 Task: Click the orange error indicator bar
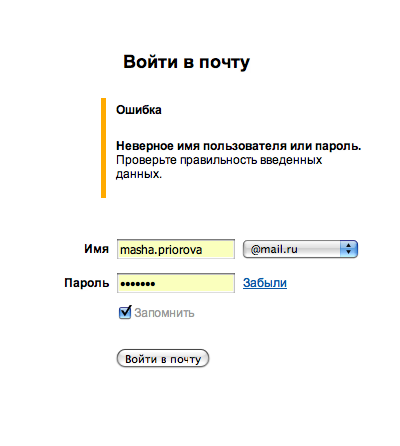[103, 148]
